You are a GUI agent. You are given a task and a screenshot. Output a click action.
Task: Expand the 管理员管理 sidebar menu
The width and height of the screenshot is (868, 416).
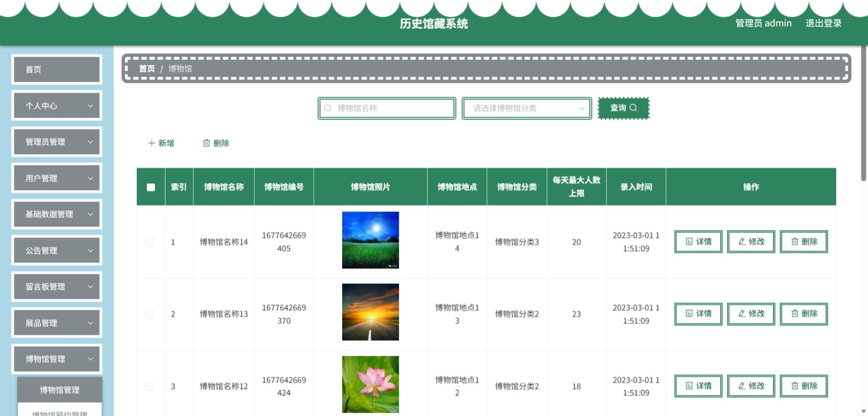click(57, 142)
